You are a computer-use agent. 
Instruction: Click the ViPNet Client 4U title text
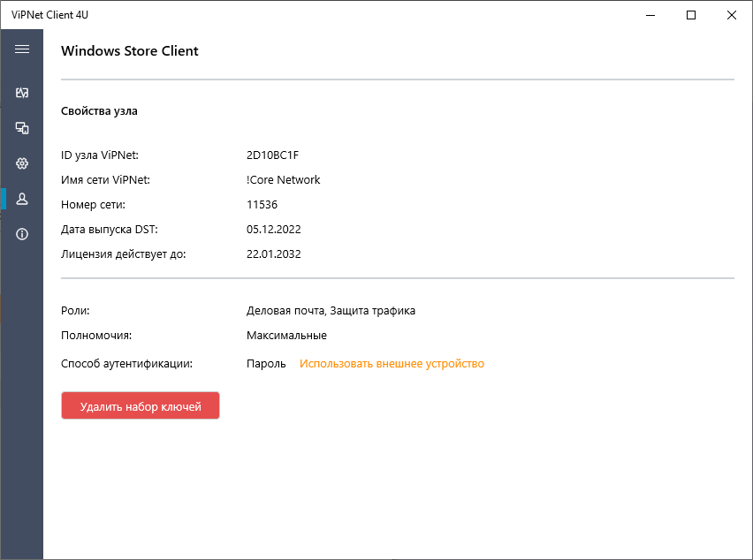click(x=50, y=15)
